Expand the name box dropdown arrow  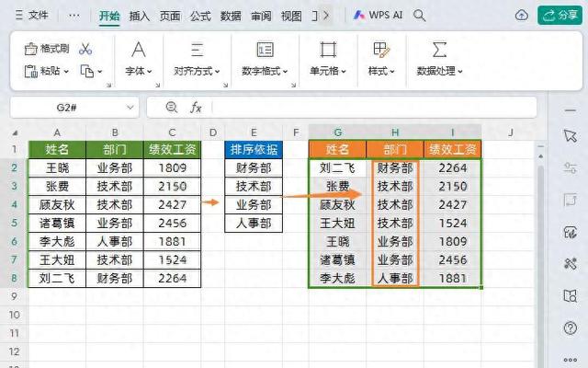point(130,108)
